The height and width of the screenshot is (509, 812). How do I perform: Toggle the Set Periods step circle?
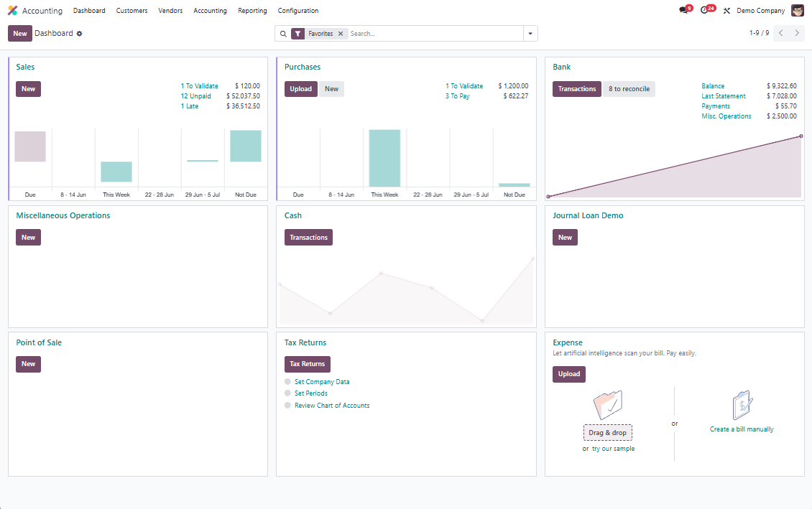pyautogui.click(x=288, y=393)
